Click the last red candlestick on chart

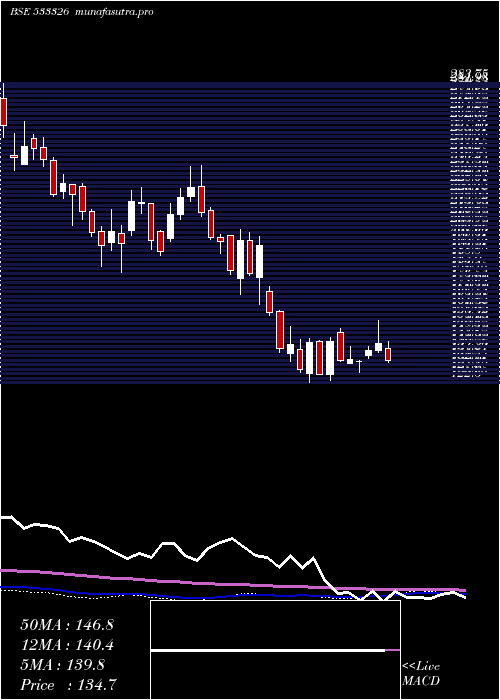[x=388, y=354]
